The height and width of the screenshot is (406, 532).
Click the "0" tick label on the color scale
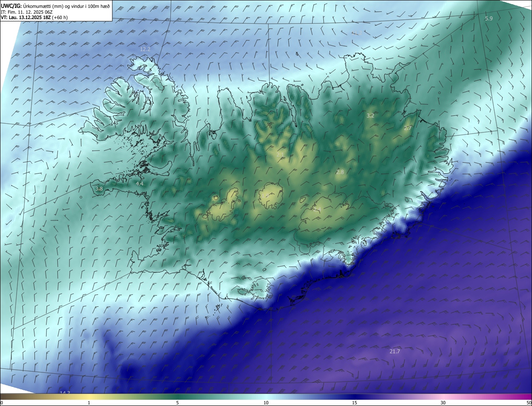click(2, 403)
